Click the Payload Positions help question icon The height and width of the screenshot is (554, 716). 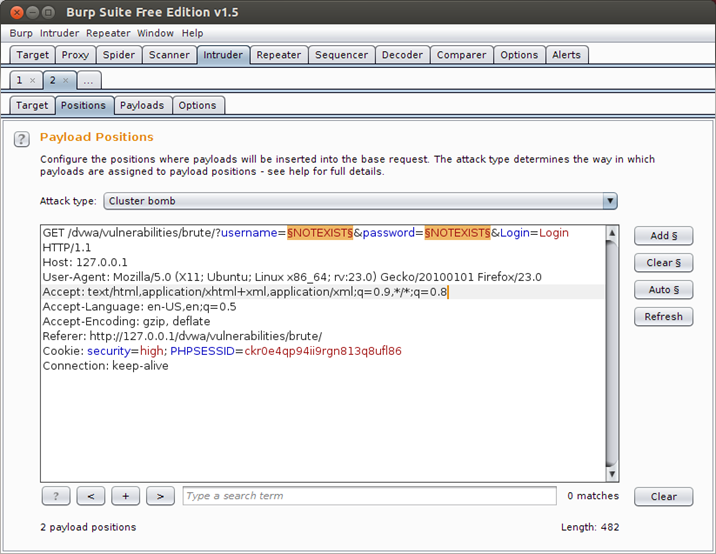(21, 139)
